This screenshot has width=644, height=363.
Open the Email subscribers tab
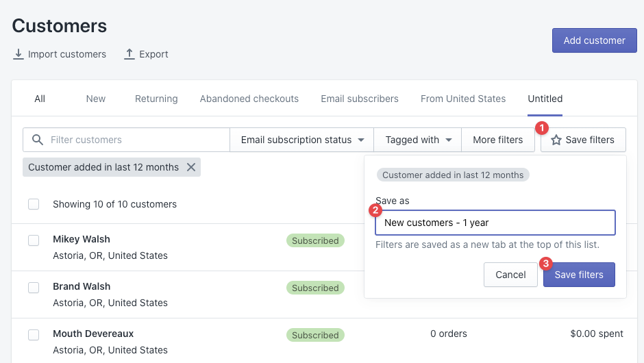360,99
